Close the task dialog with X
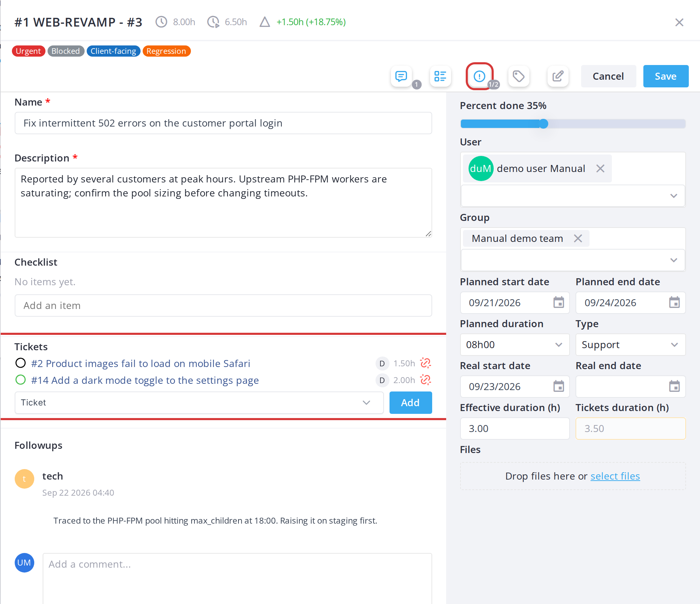Image resolution: width=700 pixels, height=604 pixels. coord(679,22)
